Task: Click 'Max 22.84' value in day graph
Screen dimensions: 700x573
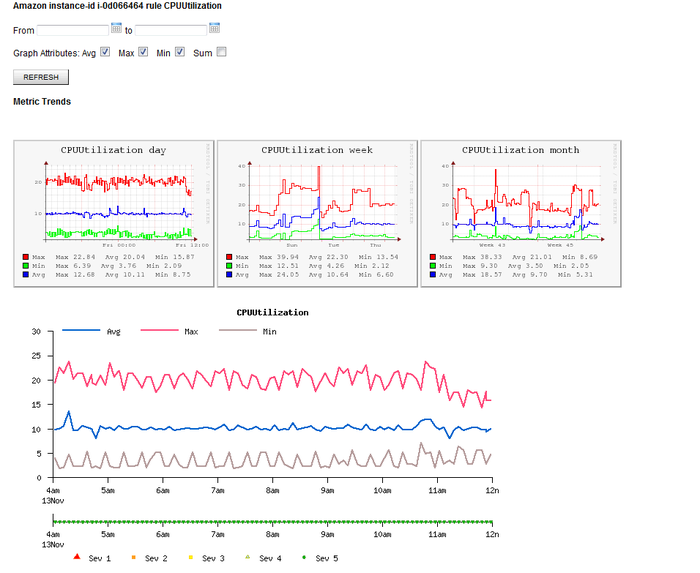Action: (x=75, y=257)
